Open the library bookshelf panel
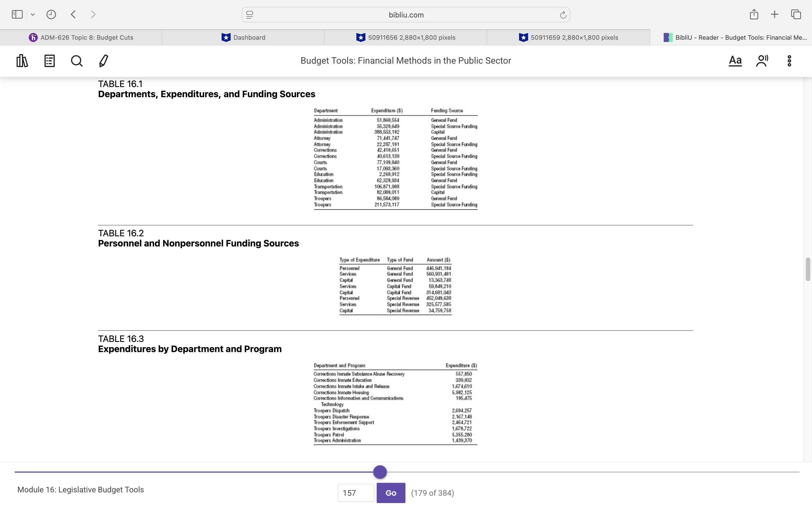 (x=22, y=61)
